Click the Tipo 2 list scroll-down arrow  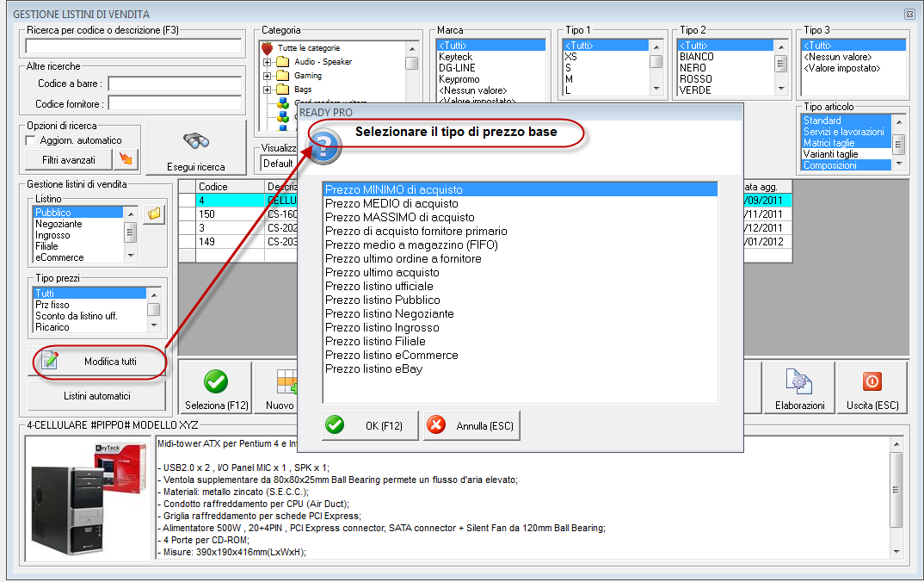click(781, 89)
